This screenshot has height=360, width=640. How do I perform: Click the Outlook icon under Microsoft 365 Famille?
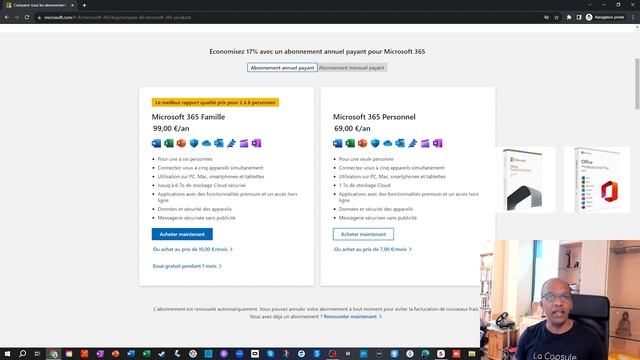click(219, 143)
